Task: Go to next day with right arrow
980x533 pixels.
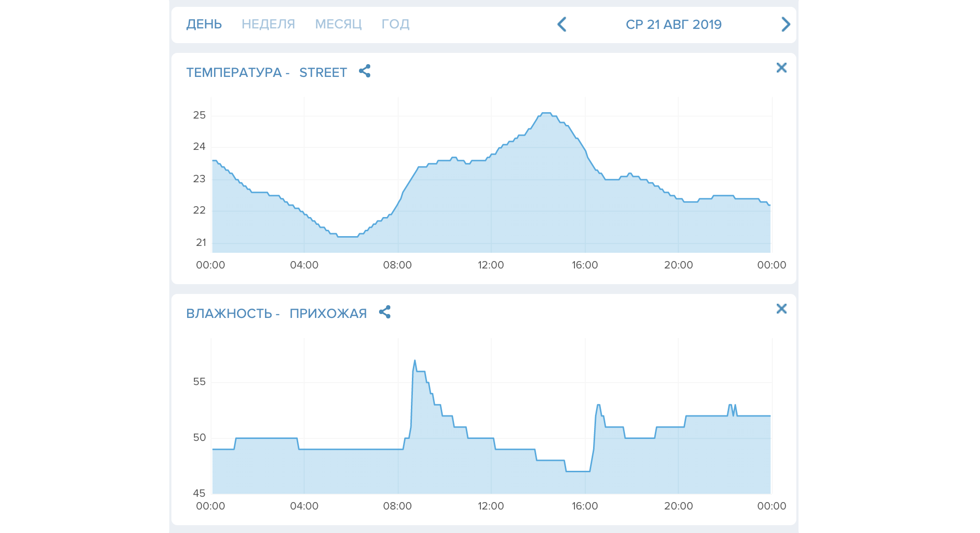Action: click(786, 24)
